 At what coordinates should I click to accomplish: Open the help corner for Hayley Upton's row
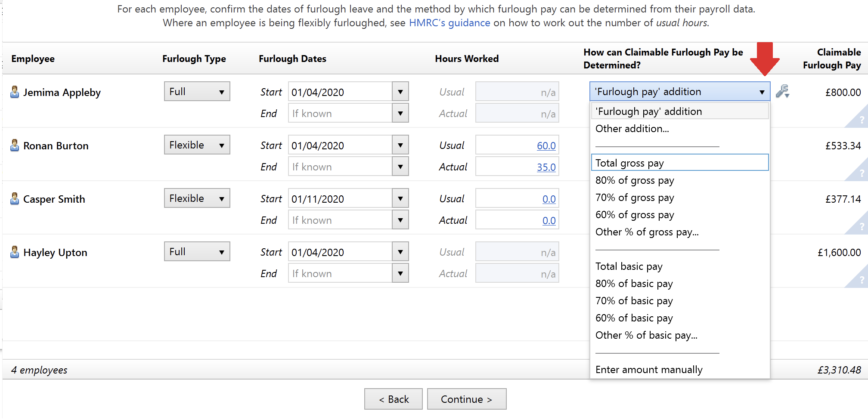[859, 279]
